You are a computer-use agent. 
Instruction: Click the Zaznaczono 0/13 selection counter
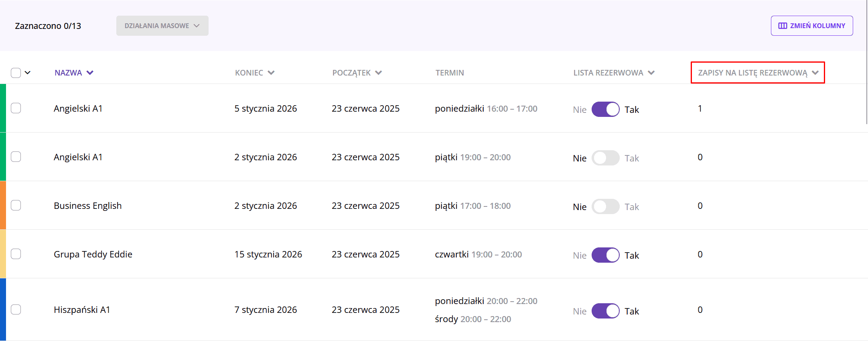click(48, 26)
